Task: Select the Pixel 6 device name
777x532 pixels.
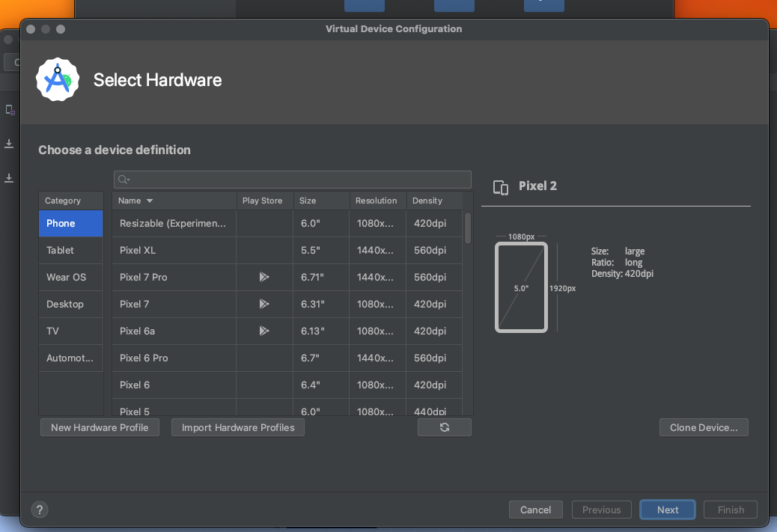Action: (134, 385)
